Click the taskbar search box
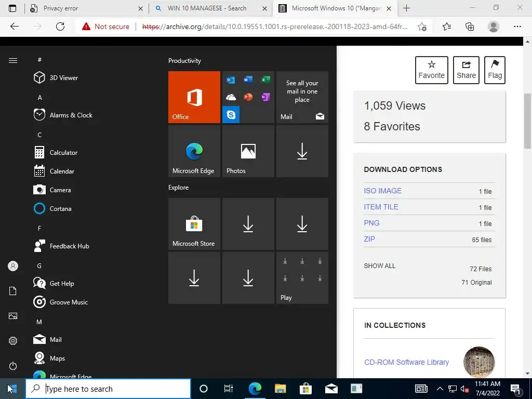The height and width of the screenshot is (399, 532). [108, 389]
